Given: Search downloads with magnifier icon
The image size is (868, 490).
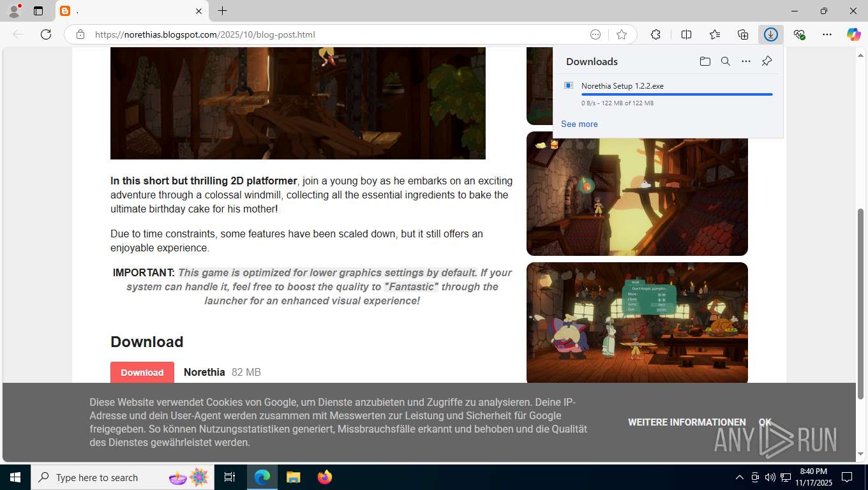Looking at the screenshot, I should (726, 61).
